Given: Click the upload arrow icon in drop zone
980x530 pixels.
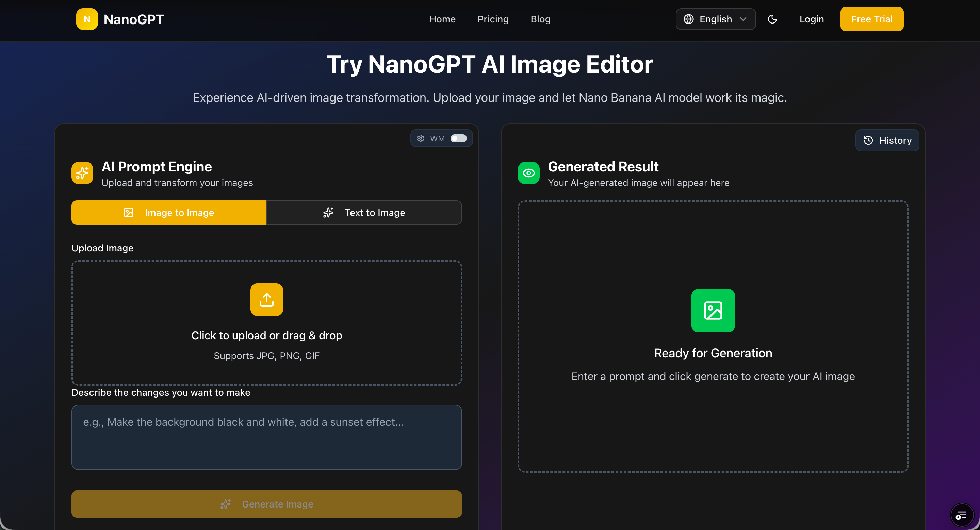Looking at the screenshot, I should click(x=266, y=300).
